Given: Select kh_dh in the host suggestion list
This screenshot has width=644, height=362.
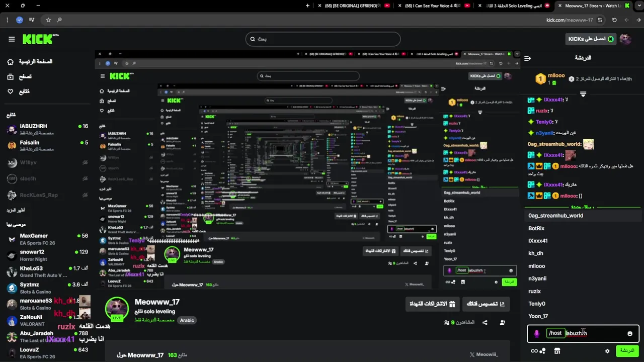Looking at the screenshot, I should pos(583,253).
